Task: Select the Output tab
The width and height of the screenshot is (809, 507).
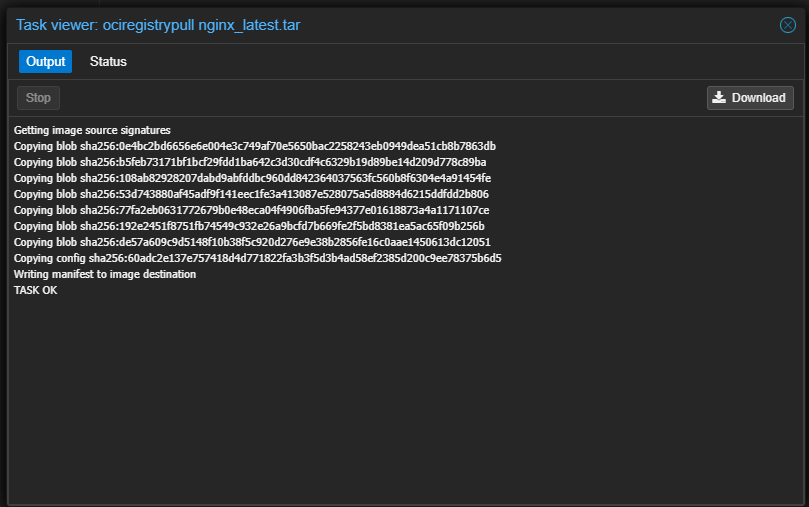Action: (x=46, y=62)
